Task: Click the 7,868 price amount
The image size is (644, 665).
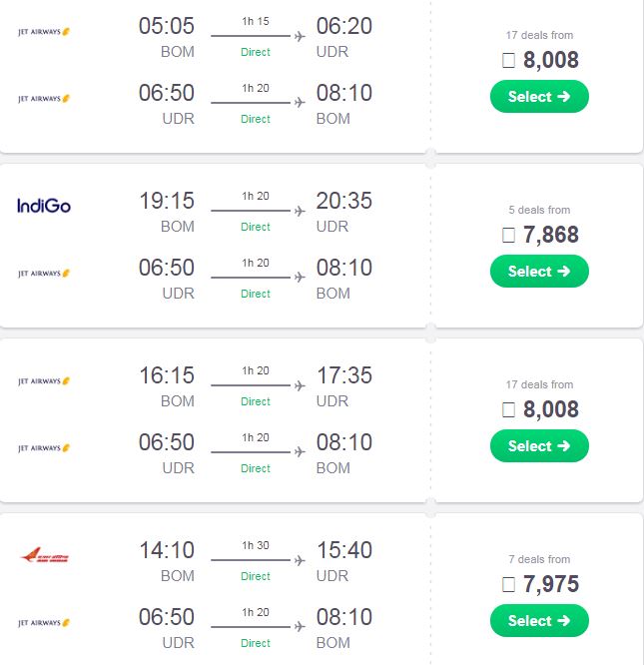Action: click(x=551, y=235)
